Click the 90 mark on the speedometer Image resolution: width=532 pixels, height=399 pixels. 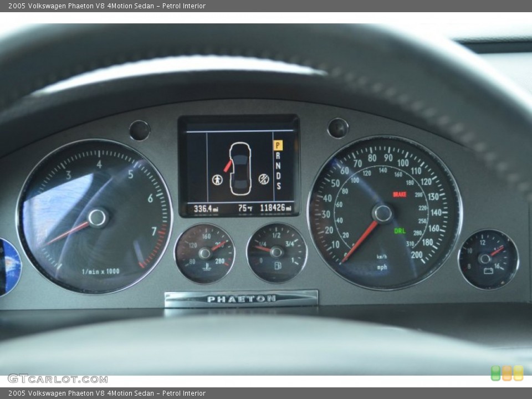388,158
